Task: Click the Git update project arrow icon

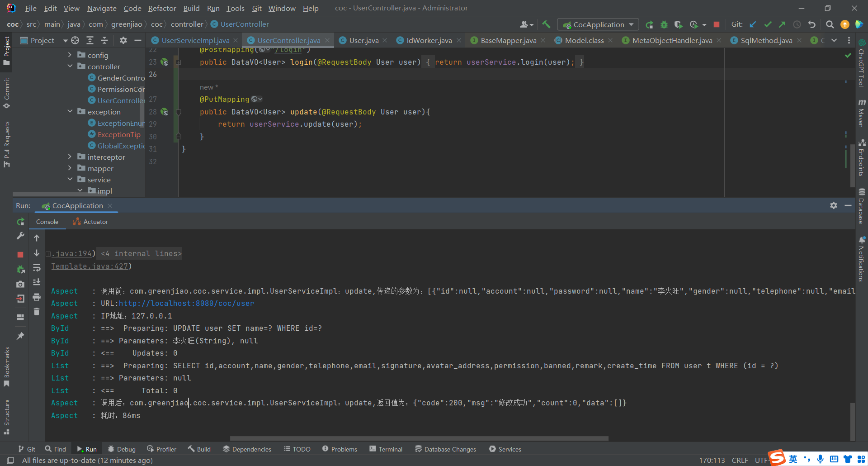Action: pyautogui.click(x=753, y=24)
